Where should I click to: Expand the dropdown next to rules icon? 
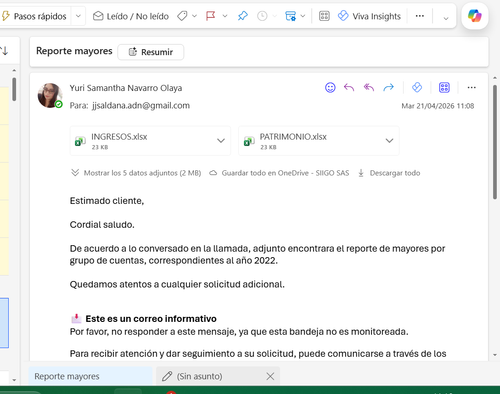(303, 16)
